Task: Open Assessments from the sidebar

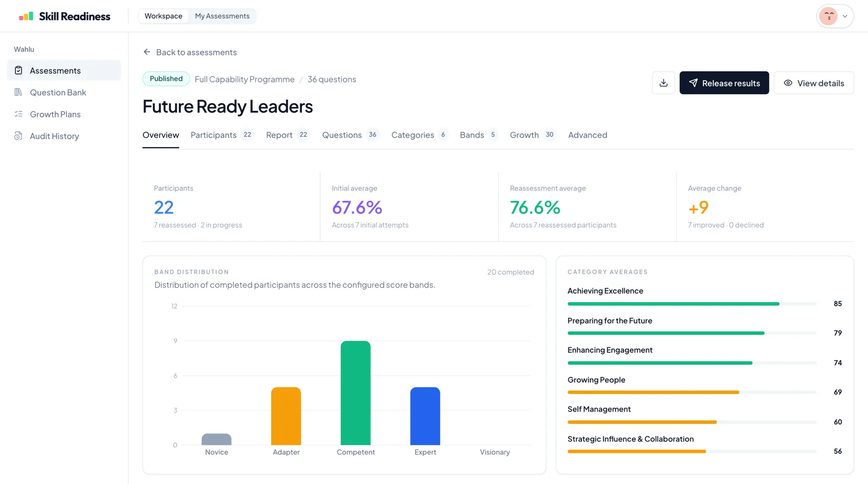Action: point(55,70)
